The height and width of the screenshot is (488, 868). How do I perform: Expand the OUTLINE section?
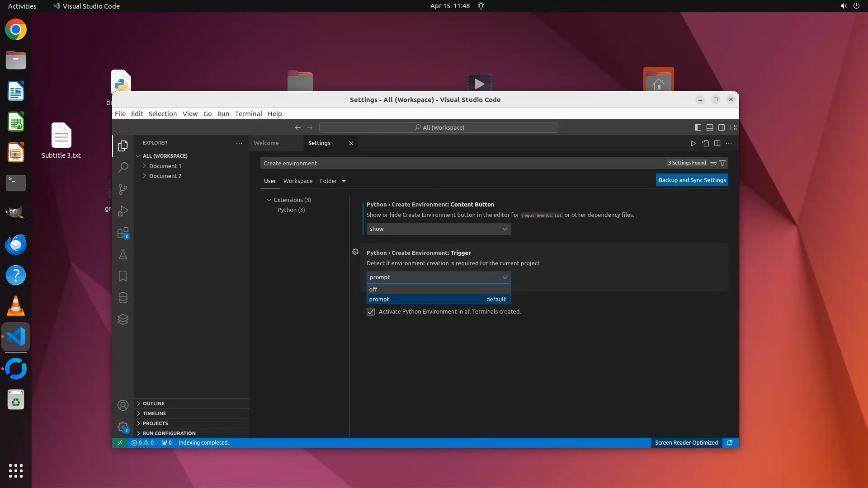tap(154, 404)
